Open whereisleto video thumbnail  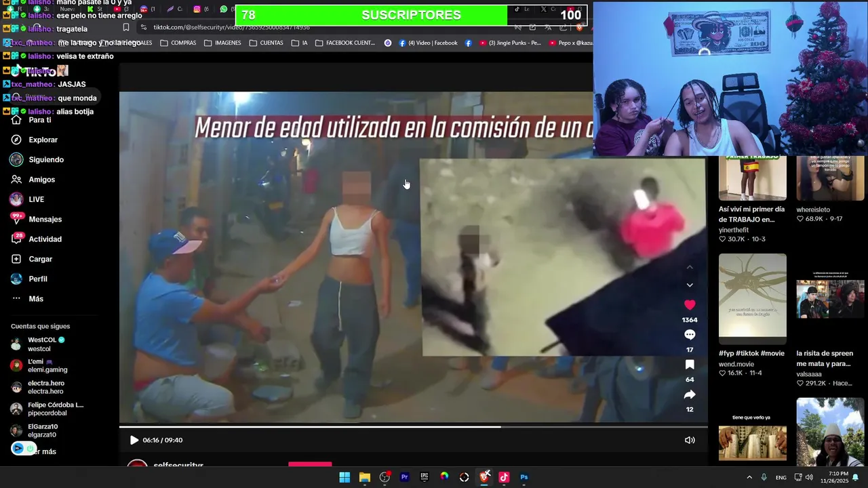coord(830,178)
